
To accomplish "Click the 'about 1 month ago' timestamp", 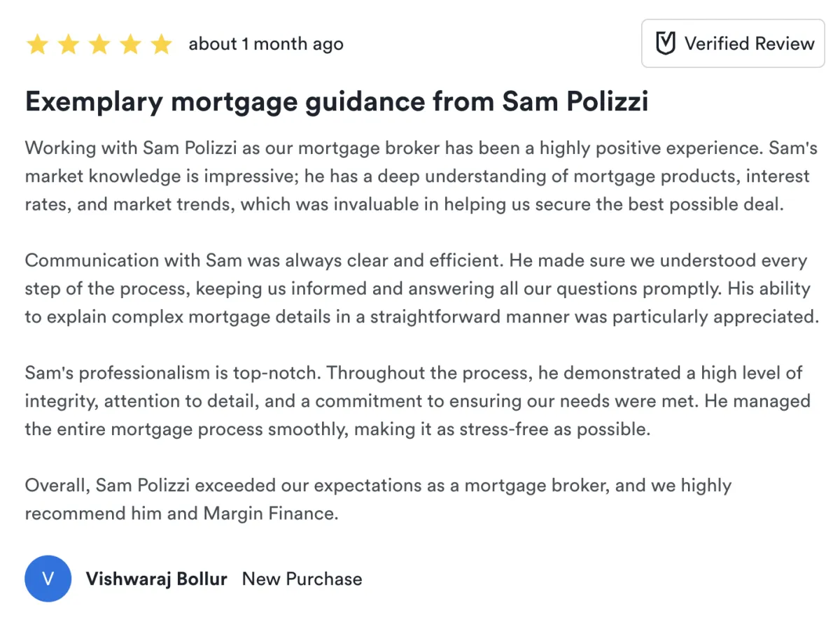I will [266, 44].
